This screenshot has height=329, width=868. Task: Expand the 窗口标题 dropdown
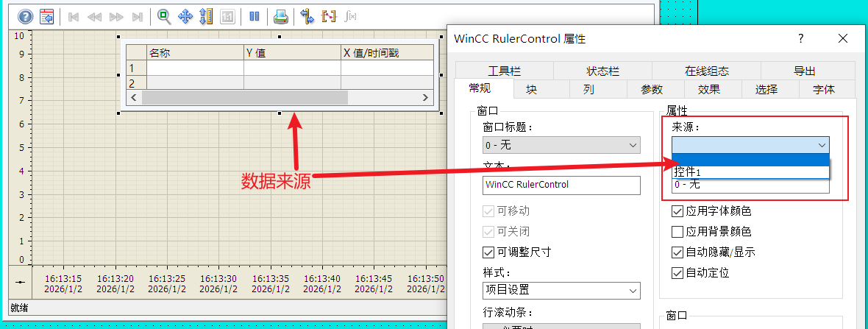pyautogui.click(x=561, y=145)
